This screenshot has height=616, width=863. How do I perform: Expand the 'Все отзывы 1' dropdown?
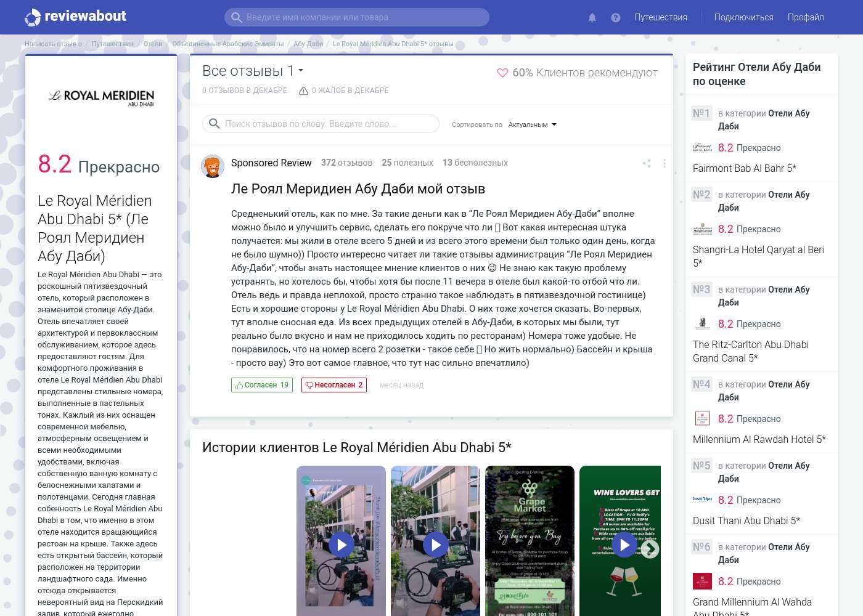pyautogui.click(x=253, y=71)
